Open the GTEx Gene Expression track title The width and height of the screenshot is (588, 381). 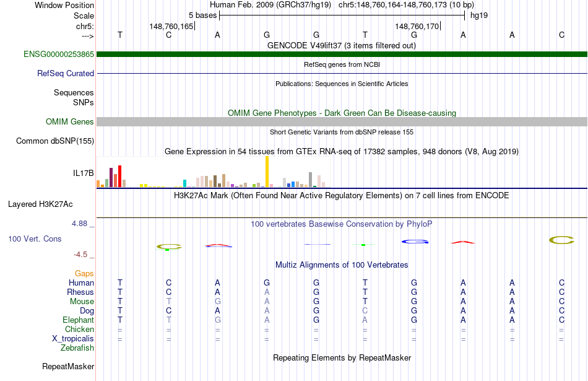pyautogui.click(x=342, y=152)
